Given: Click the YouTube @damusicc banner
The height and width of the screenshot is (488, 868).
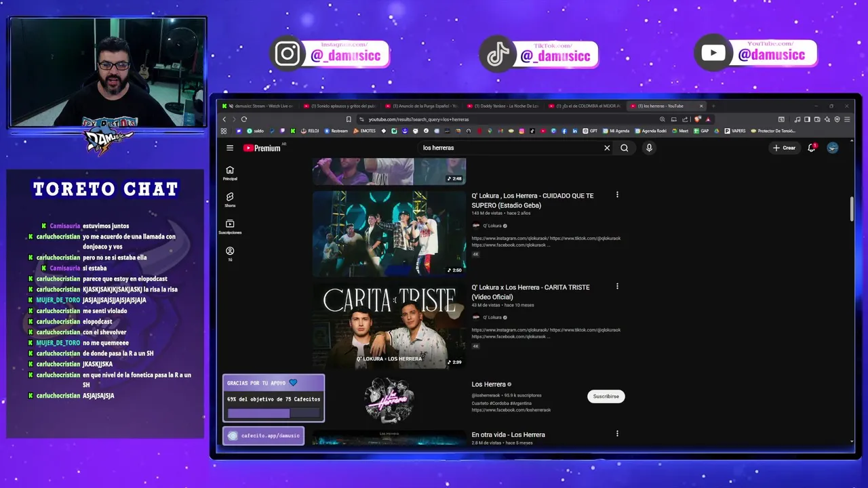Looking at the screenshot, I should point(755,53).
